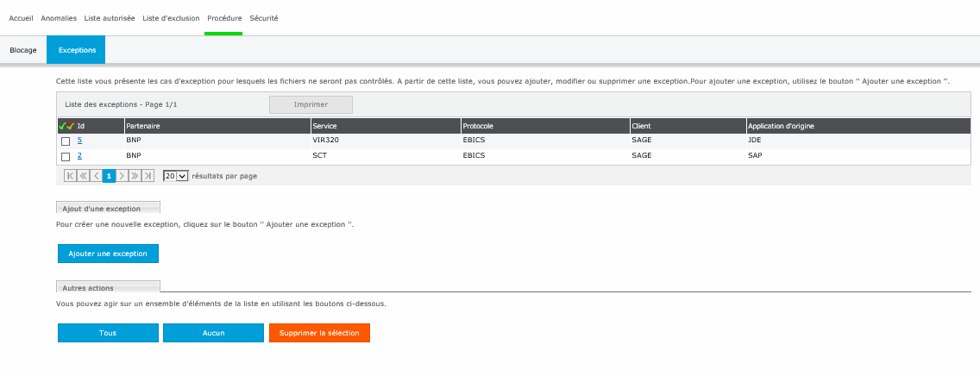Click the double-left rewind pagination arrow
This screenshot has width=980, height=376.
(84, 176)
